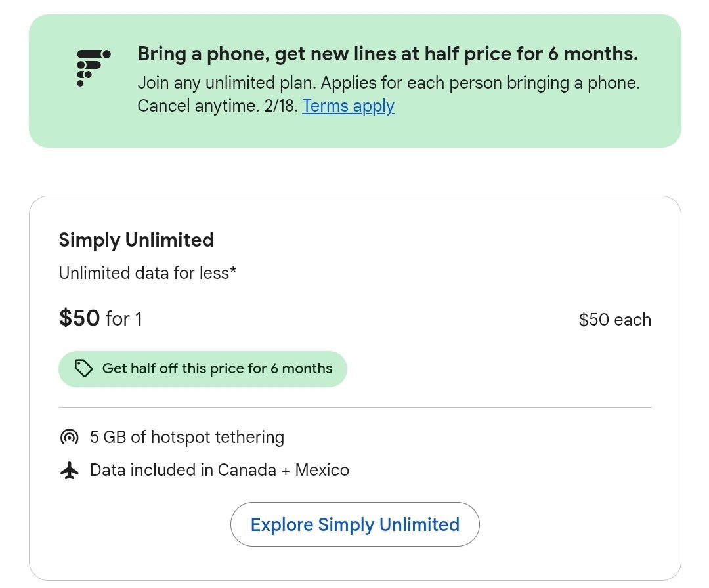Click the "Cancel anytime. 2/18." text
The image size is (709, 588).
tap(217, 106)
